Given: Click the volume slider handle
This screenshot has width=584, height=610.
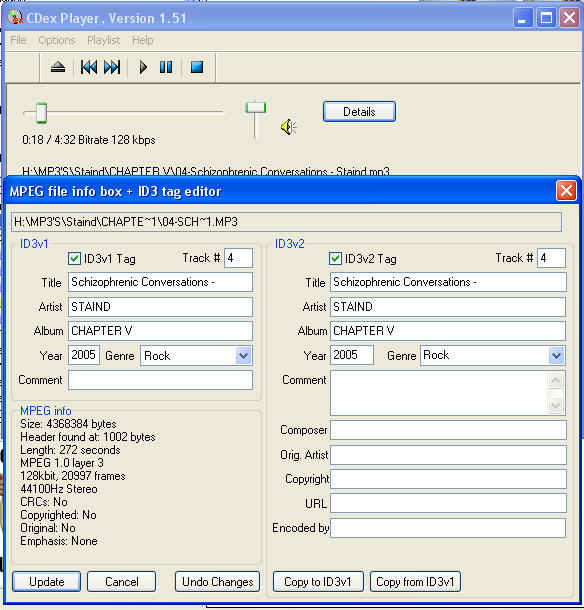Looking at the screenshot, I should [x=256, y=107].
